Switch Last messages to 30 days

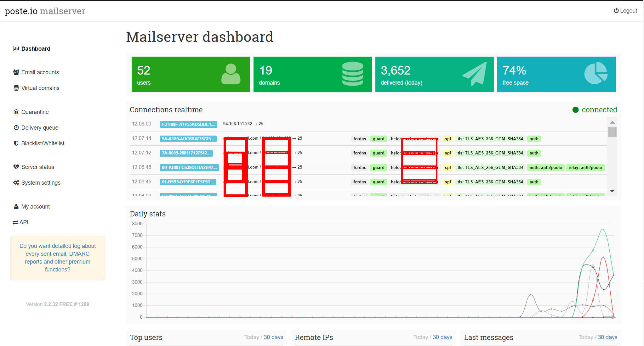[x=607, y=337]
